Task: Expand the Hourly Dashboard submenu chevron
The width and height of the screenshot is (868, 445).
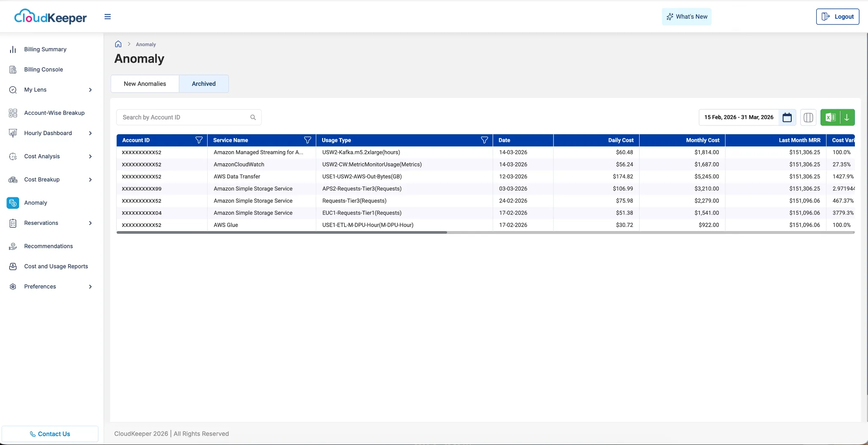Action: point(90,133)
